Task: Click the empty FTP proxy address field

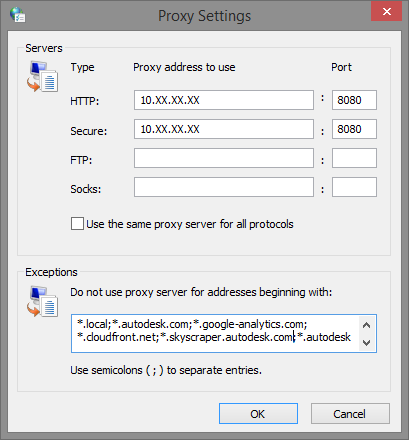Action: (224, 158)
